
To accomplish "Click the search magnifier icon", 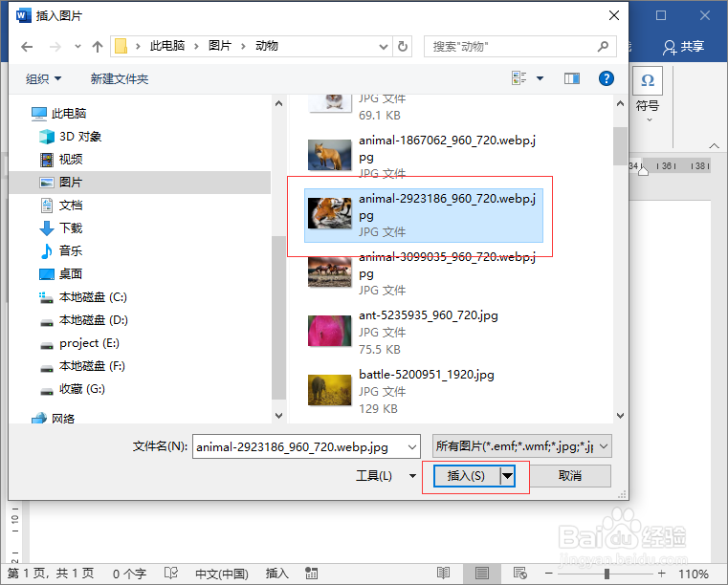I will click(x=603, y=47).
